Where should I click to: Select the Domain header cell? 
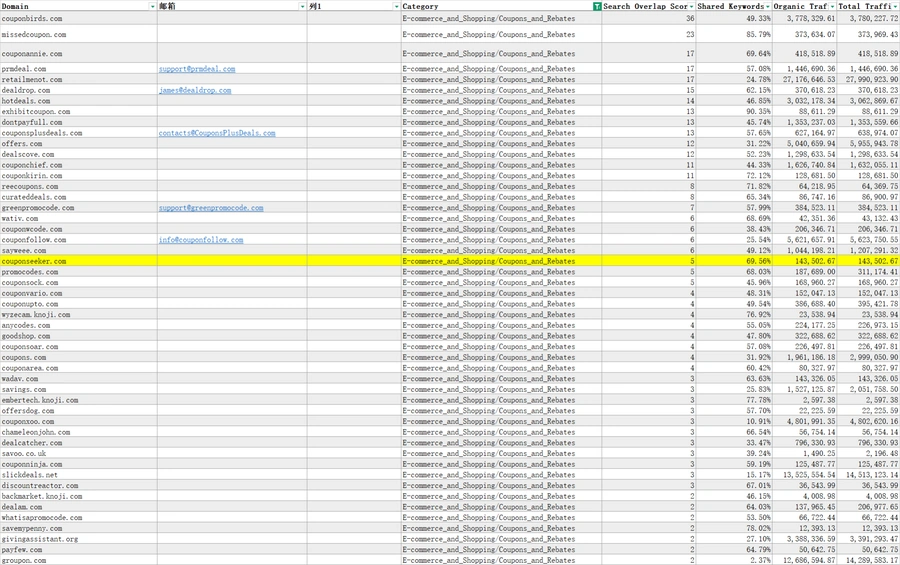(79, 6)
